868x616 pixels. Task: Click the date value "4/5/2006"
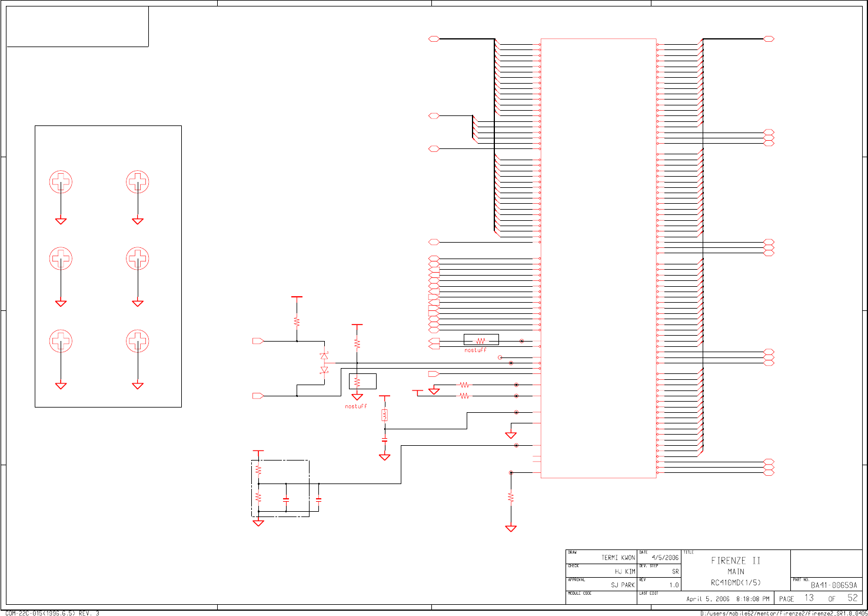(x=665, y=558)
